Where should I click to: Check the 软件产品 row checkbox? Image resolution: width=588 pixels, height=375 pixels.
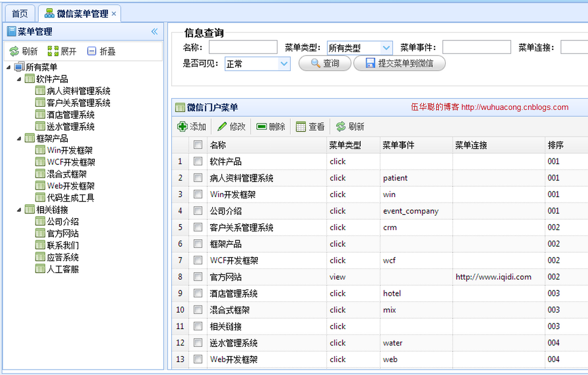click(198, 161)
